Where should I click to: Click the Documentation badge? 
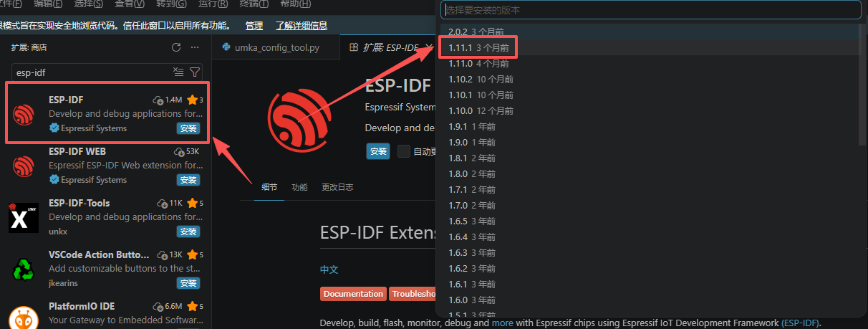[353, 294]
